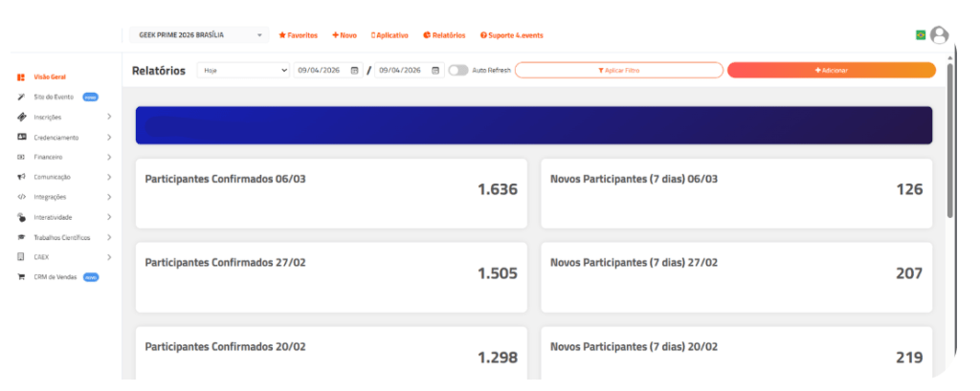Click the orange Adicionar button
The width and height of the screenshot is (980, 391).
831,70
